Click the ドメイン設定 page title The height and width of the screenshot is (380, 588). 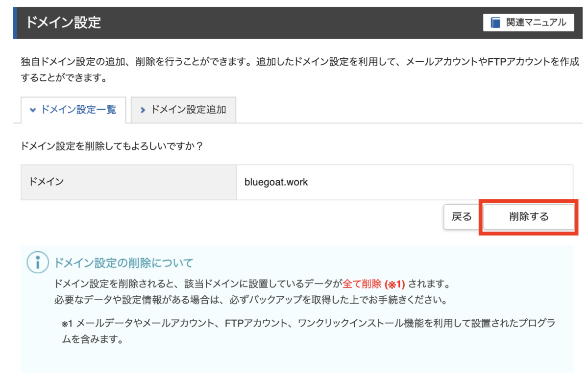pyautogui.click(x=64, y=23)
